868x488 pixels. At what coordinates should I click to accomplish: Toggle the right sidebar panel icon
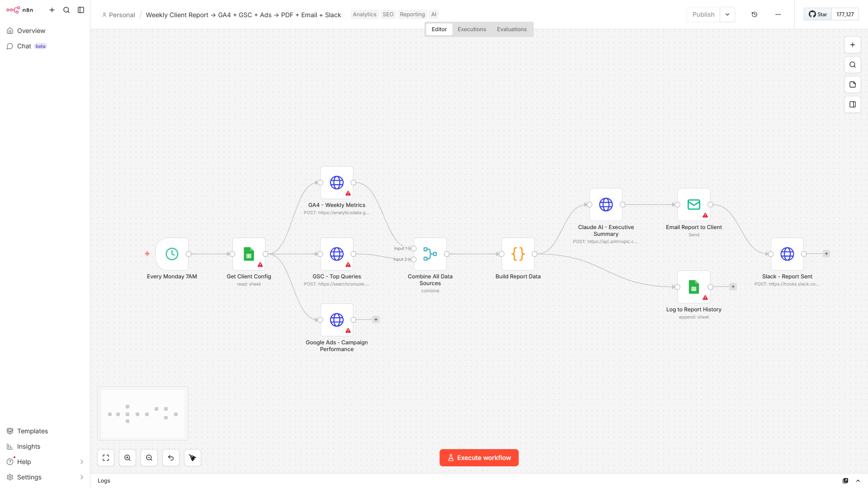853,104
